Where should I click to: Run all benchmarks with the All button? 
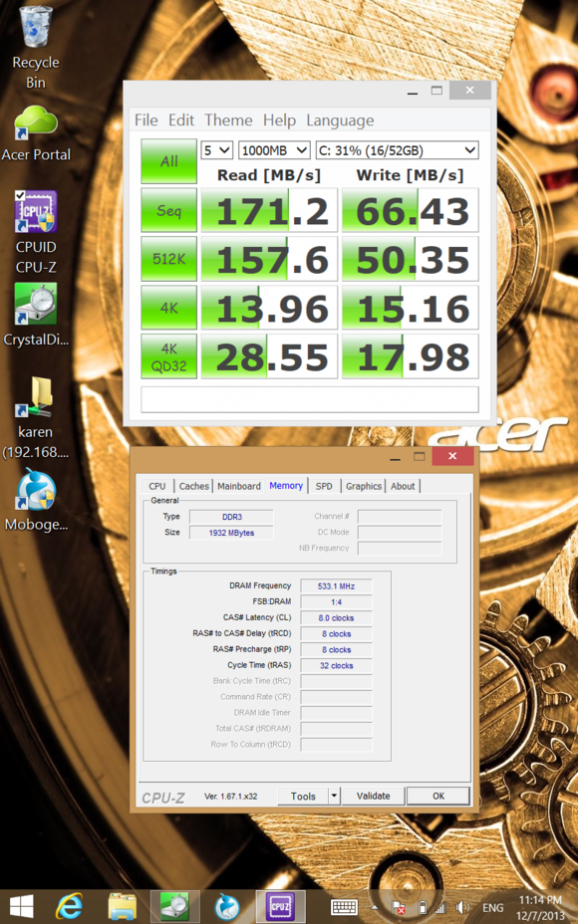click(168, 161)
